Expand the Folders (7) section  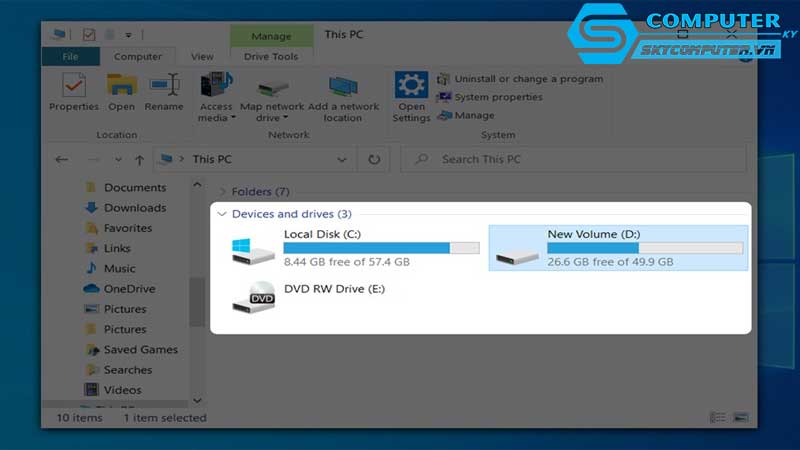[x=222, y=191]
